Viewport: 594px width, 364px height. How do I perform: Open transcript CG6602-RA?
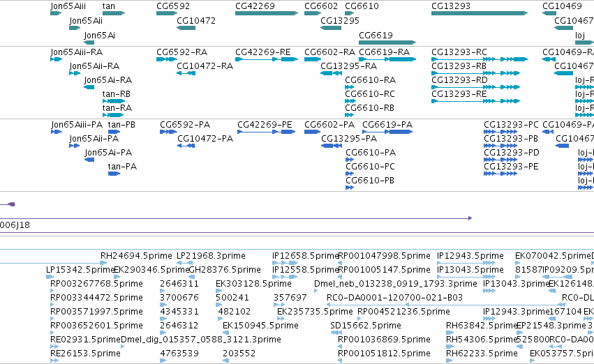(x=330, y=52)
